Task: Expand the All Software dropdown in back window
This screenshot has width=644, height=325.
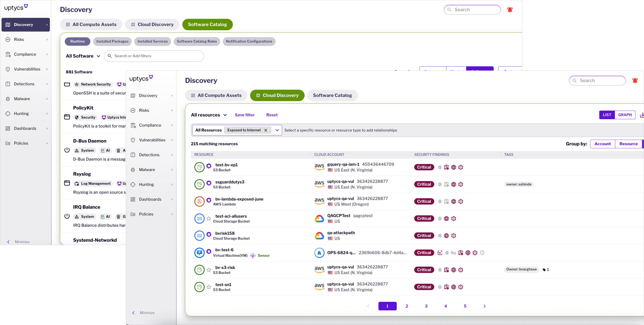Action: 83,56
